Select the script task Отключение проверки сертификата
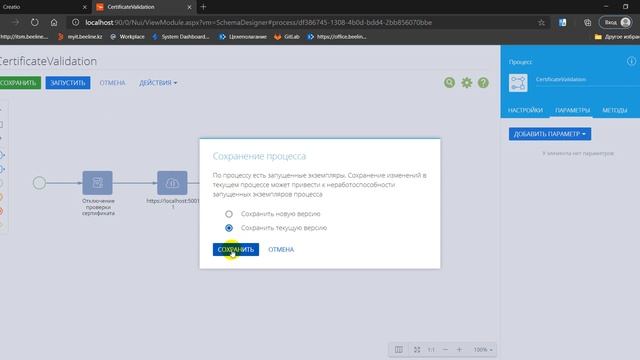Viewport: 640px width, 360px height. (x=98, y=182)
